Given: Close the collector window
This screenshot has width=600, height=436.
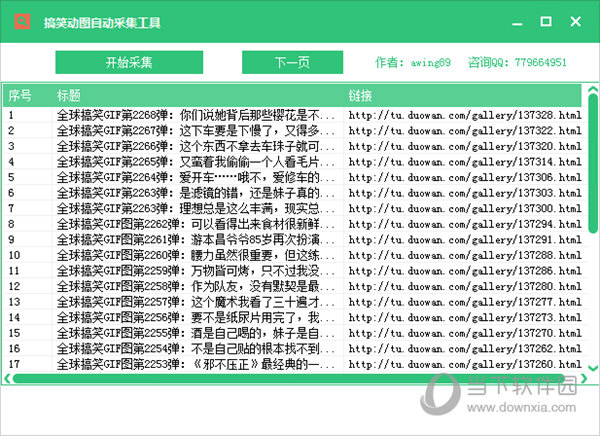Looking at the screenshot, I should (x=576, y=21).
